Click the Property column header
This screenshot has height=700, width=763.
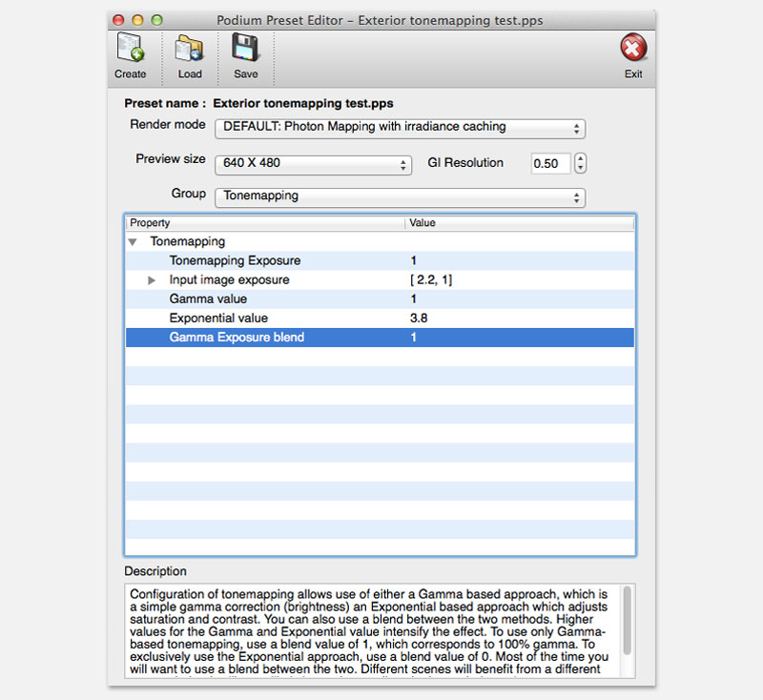point(265,223)
